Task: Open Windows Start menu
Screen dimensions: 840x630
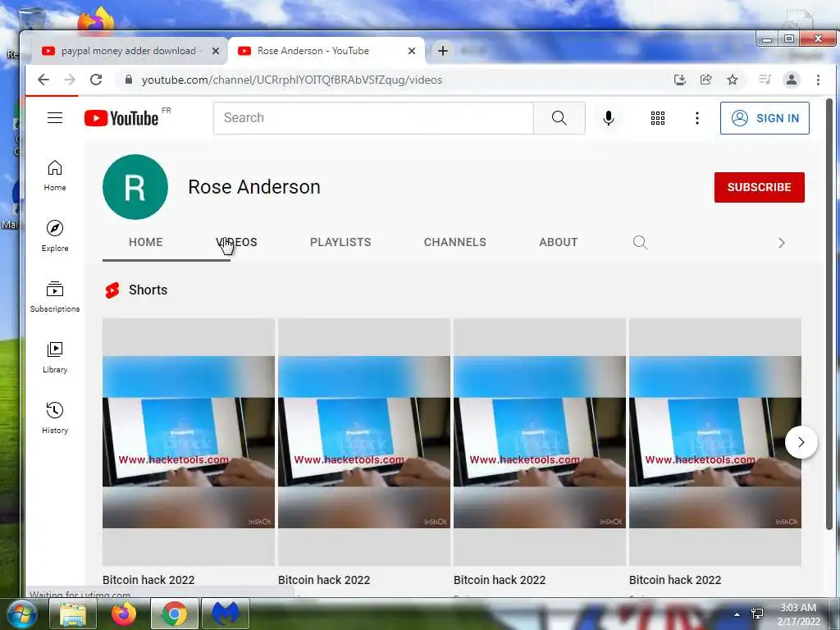Action: click(x=21, y=614)
